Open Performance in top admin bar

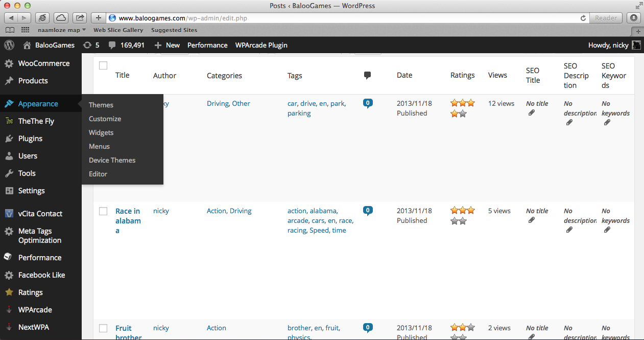(x=207, y=45)
